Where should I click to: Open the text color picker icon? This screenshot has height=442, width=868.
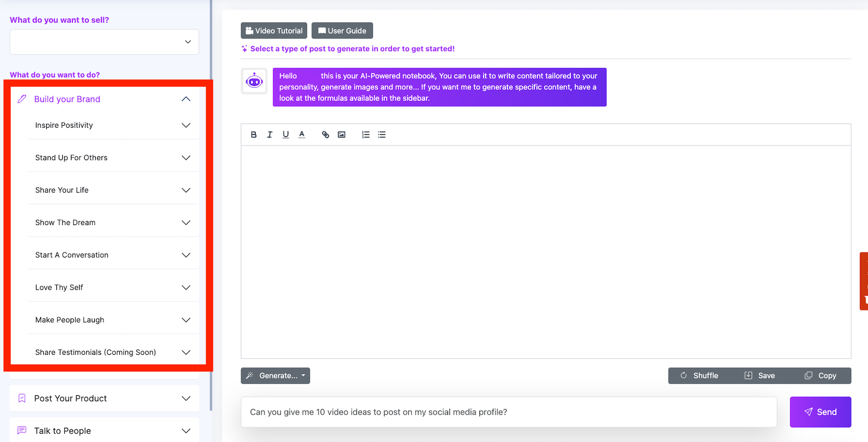(x=302, y=135)
